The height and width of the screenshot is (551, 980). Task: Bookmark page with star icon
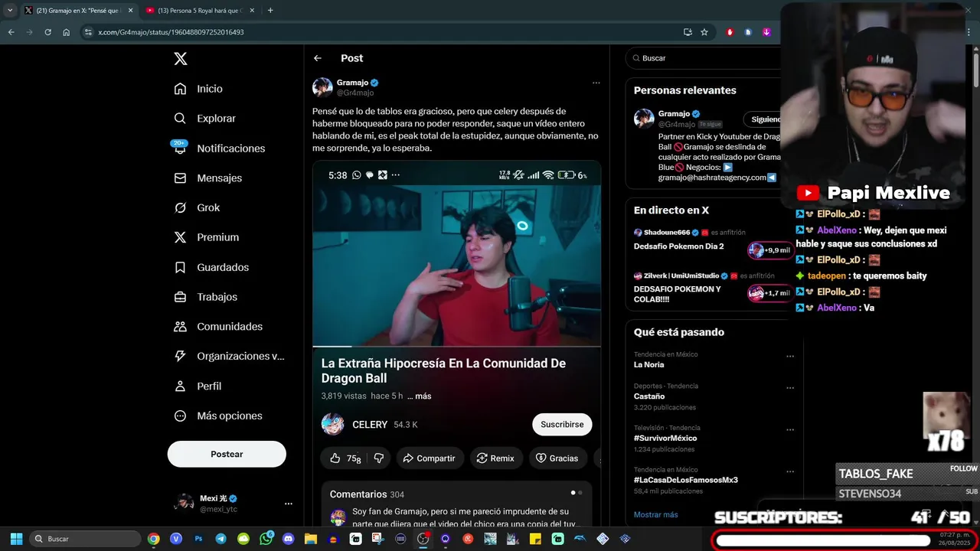click(704, 32)
